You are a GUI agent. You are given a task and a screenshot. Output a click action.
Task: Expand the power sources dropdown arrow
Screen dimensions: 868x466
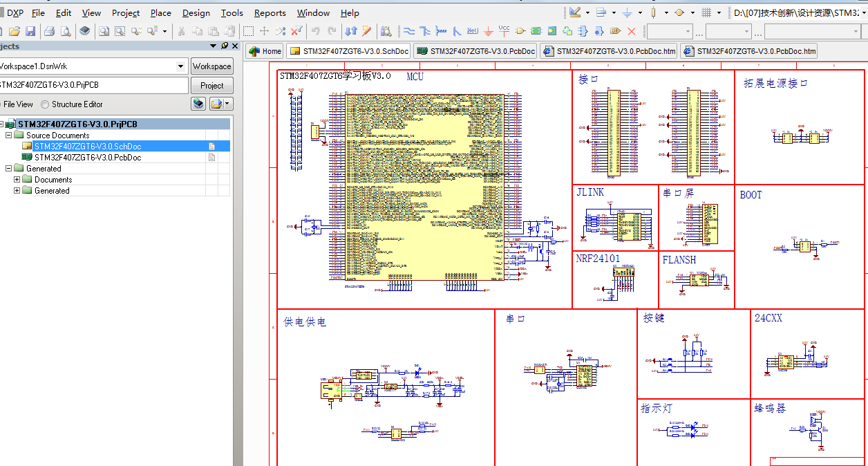(641, 12)
